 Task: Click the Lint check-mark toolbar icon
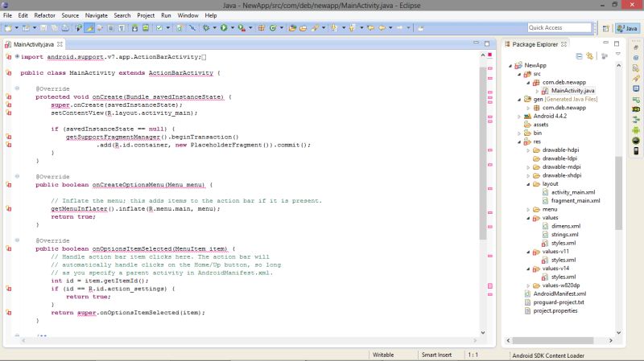coord(159,28)
